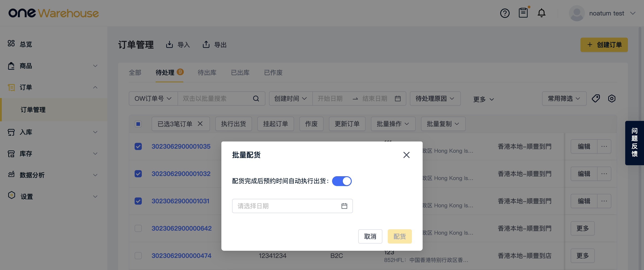Open the notifications bell icon

coord(542,13)
